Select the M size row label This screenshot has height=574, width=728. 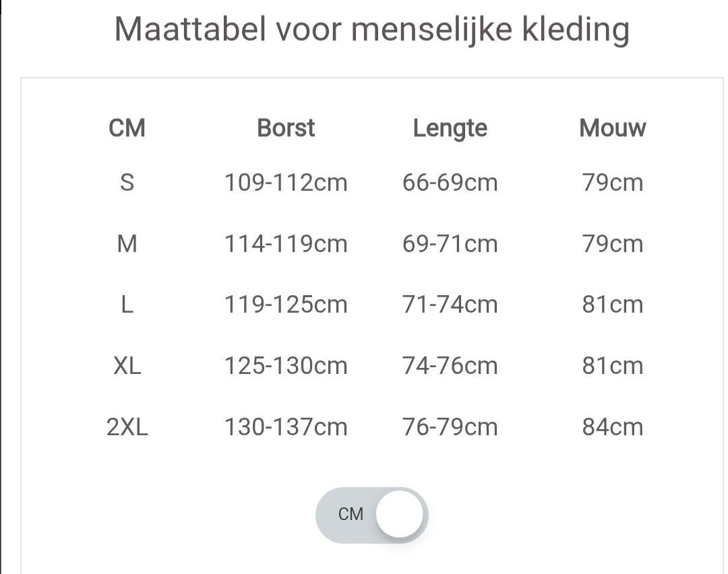(x=127, y=244)
